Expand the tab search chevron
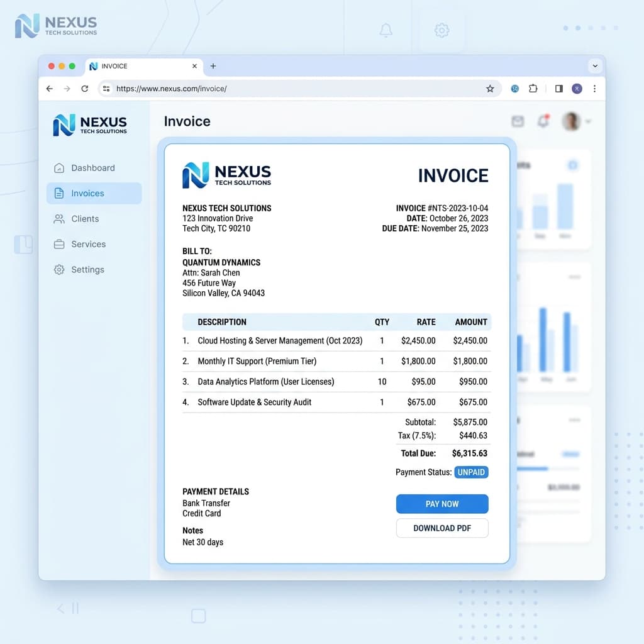Image resolution: width=644 pixels, height=644 pixels. coord(595,66)
